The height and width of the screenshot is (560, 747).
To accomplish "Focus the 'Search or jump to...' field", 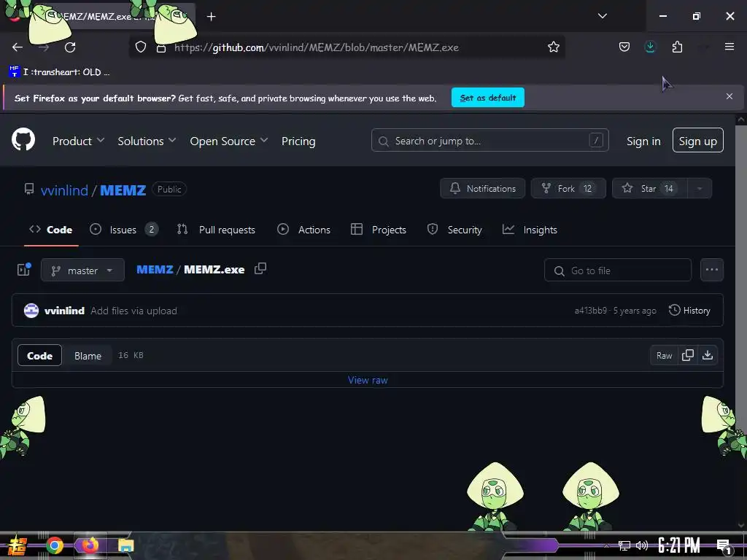I will pyautogui.click(x=489, y=141).
